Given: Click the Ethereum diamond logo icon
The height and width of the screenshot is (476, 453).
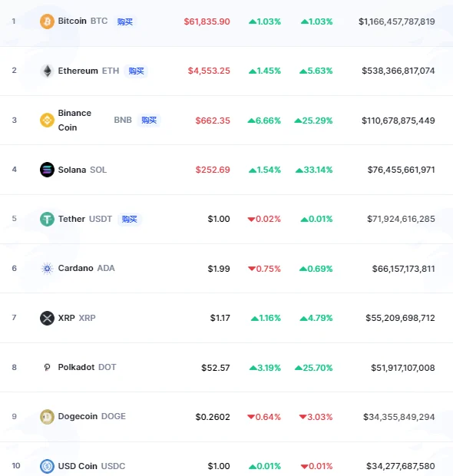Looking at the screenshot, I should pos(47,71).
